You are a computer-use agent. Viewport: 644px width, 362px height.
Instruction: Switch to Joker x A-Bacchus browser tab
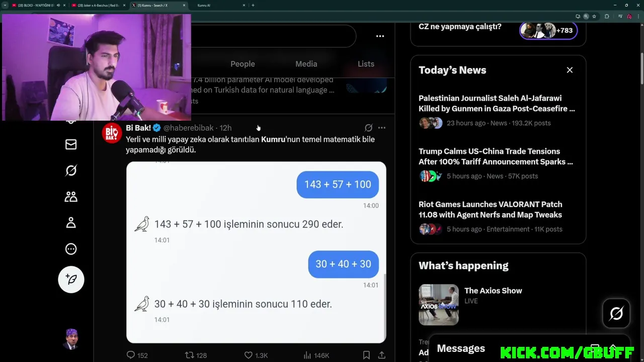[98, 5]
